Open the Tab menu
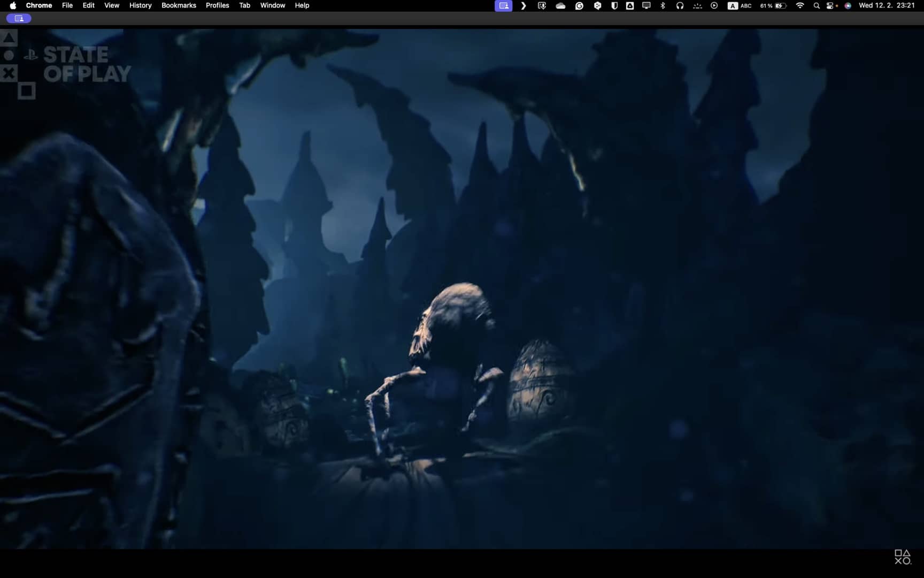This screenshot has height=578, width=924. point(245,5)
